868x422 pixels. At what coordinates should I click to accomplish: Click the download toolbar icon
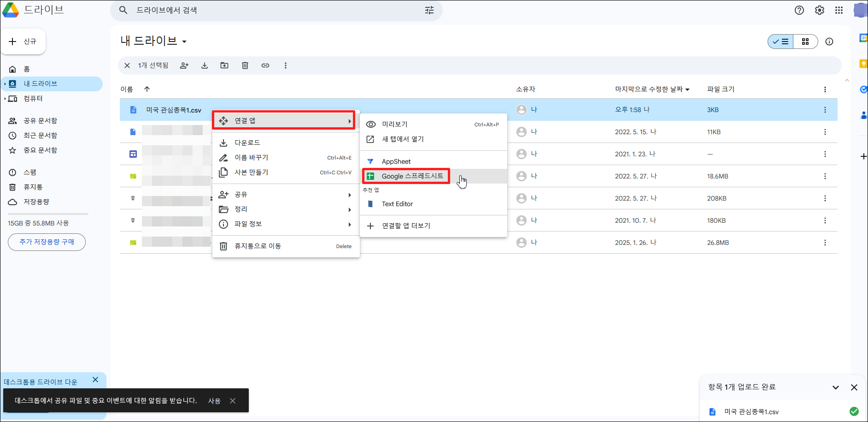point(205,65)
